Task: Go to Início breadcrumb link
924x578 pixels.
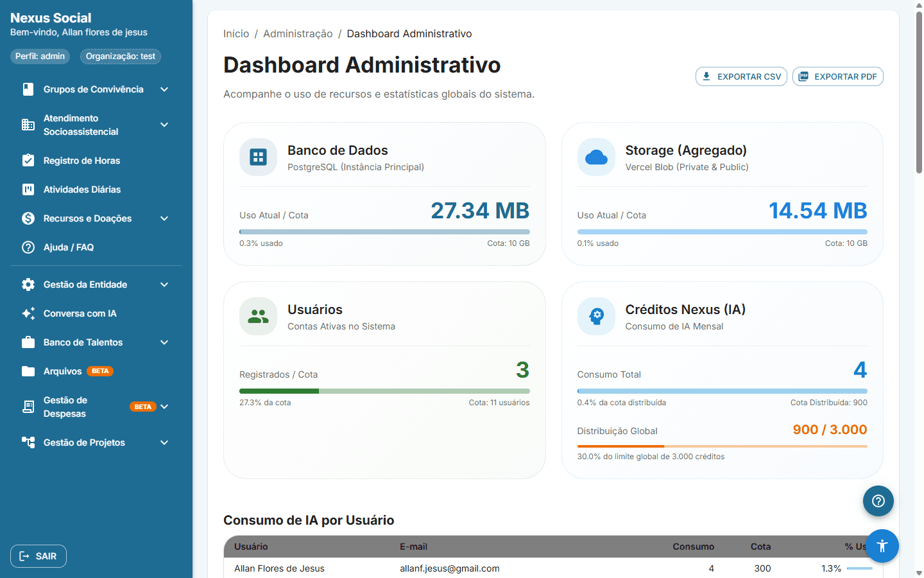Action: (236, 33)
